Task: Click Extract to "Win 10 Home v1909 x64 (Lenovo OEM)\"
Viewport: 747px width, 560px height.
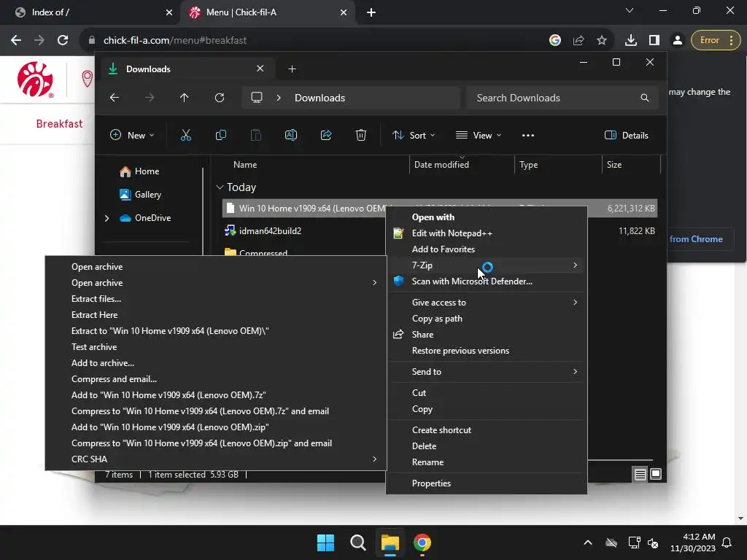Action: [170, 331]
